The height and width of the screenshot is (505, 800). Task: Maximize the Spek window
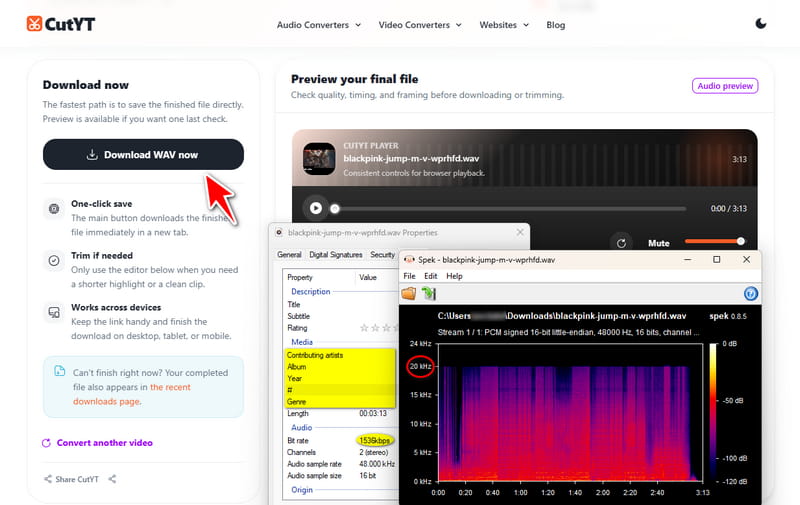click(716, 260)
